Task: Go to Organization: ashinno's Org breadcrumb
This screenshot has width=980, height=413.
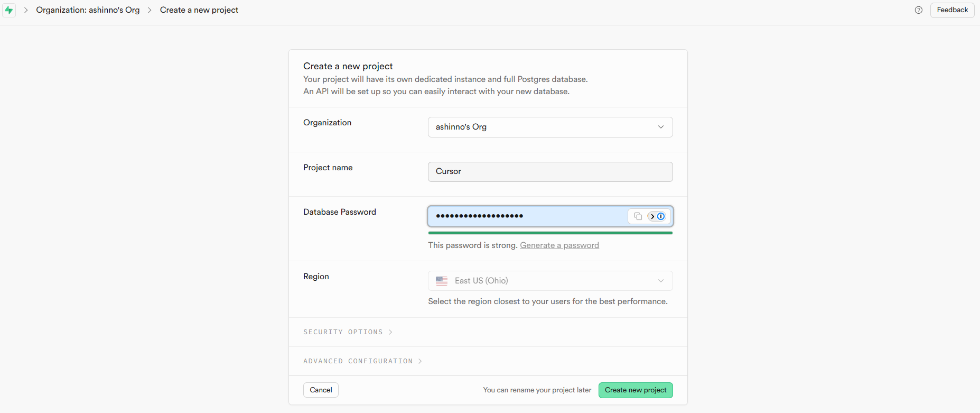Action: coord(88,10)
